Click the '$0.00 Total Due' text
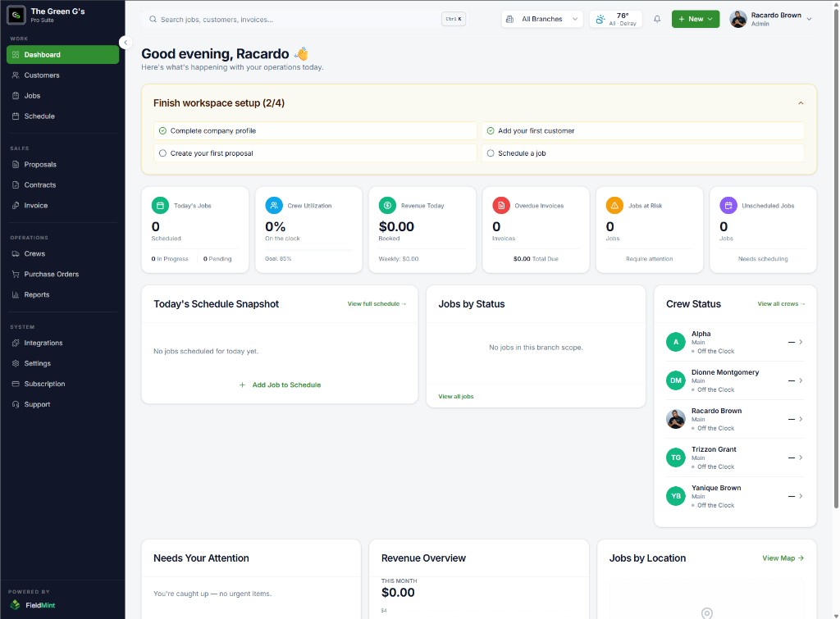840x619 pixels. coord(536,258)
